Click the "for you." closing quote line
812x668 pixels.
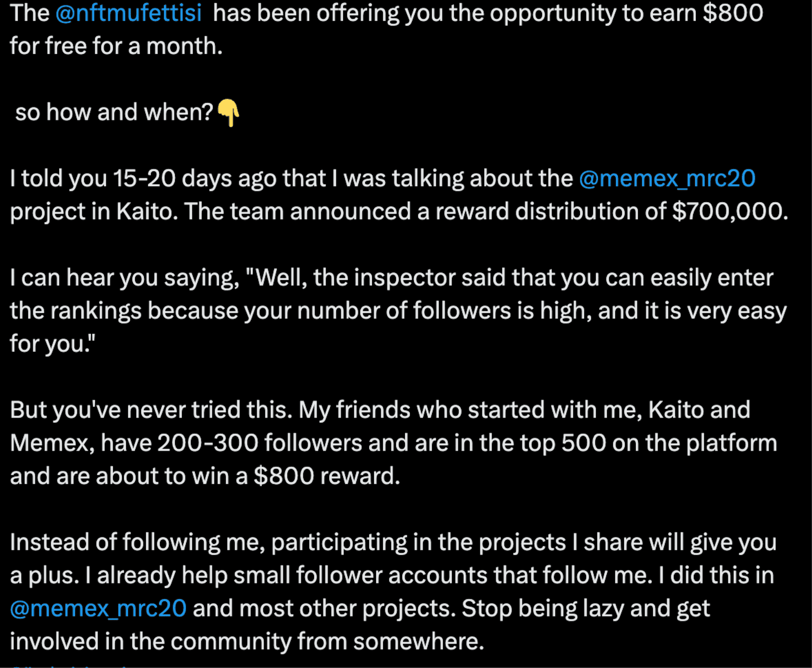click(52, 344)
